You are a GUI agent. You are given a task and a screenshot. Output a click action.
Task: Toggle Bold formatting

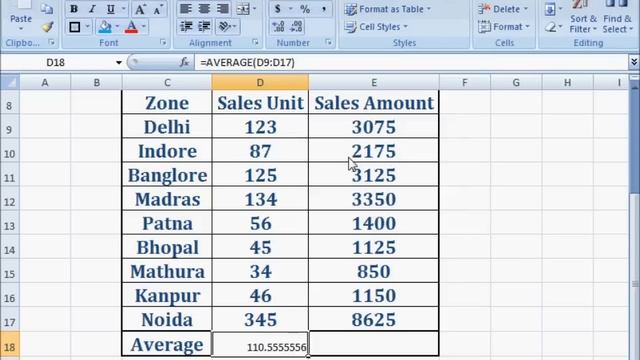pyautogui.click(x=74, y=9)
